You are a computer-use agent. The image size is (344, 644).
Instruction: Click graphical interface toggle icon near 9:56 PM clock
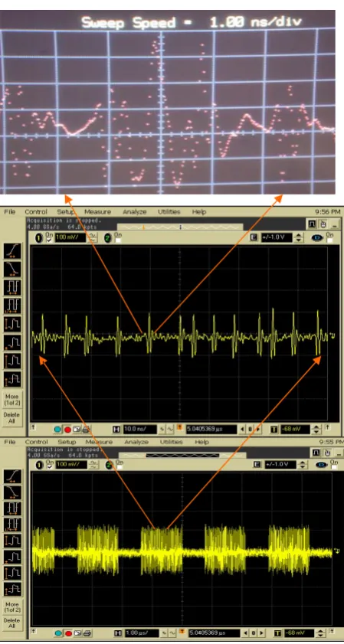[313, 224]
